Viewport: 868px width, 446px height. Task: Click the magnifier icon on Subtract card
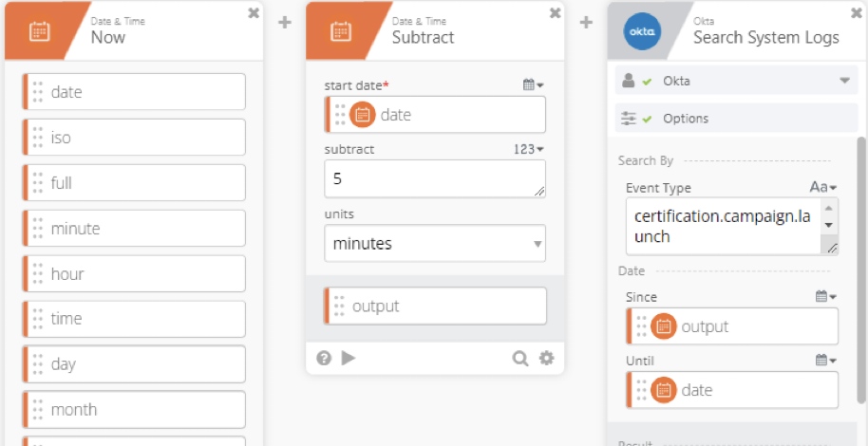pos(520,359)
